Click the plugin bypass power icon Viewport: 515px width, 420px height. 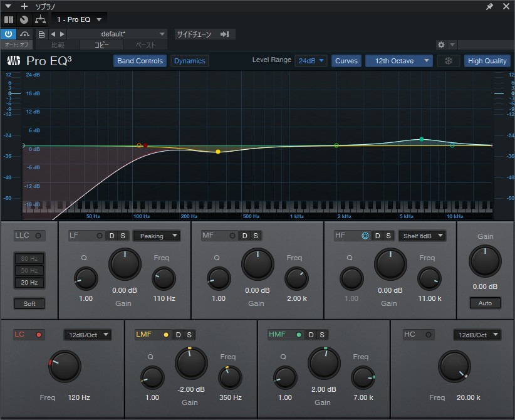click(9, 34)
